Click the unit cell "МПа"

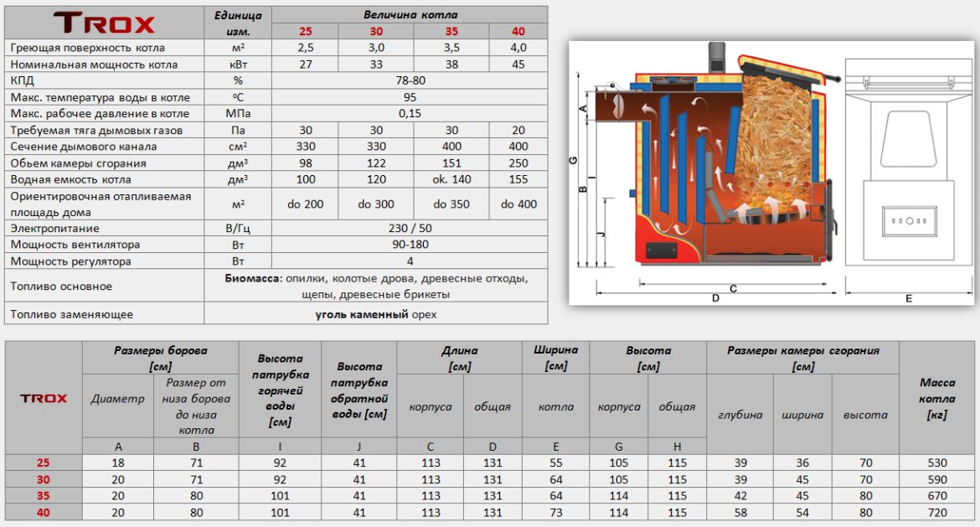pos(238,114)
